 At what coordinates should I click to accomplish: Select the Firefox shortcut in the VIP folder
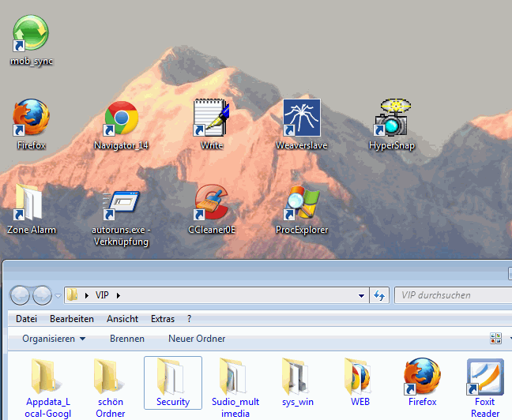(422, 382)
